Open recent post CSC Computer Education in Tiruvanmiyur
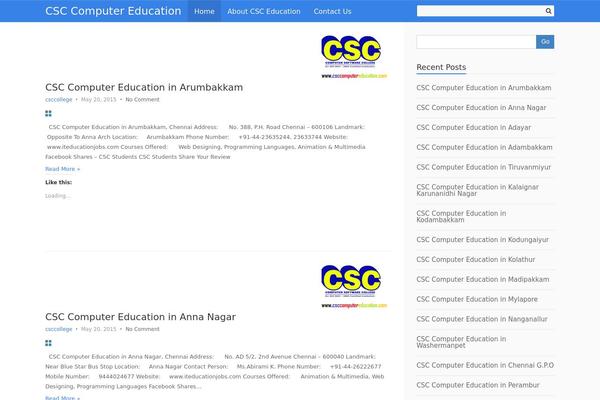This screenshot has width=600, height=400. pos(483,167)
